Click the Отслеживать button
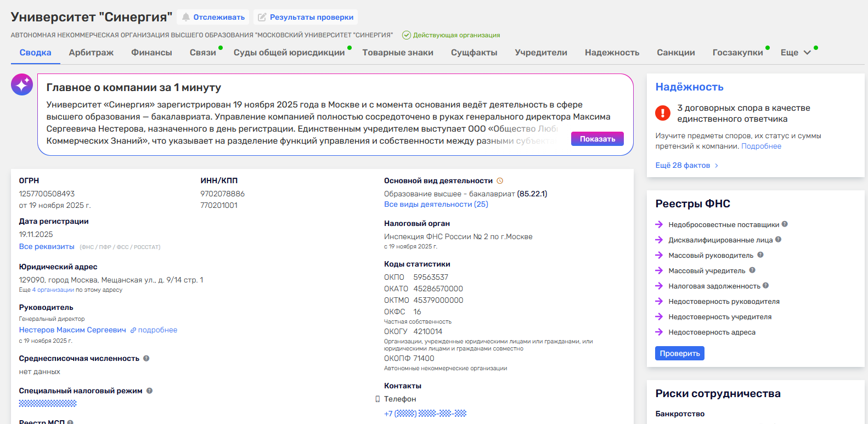Screen dimensions: 868x424 [213, 17]
